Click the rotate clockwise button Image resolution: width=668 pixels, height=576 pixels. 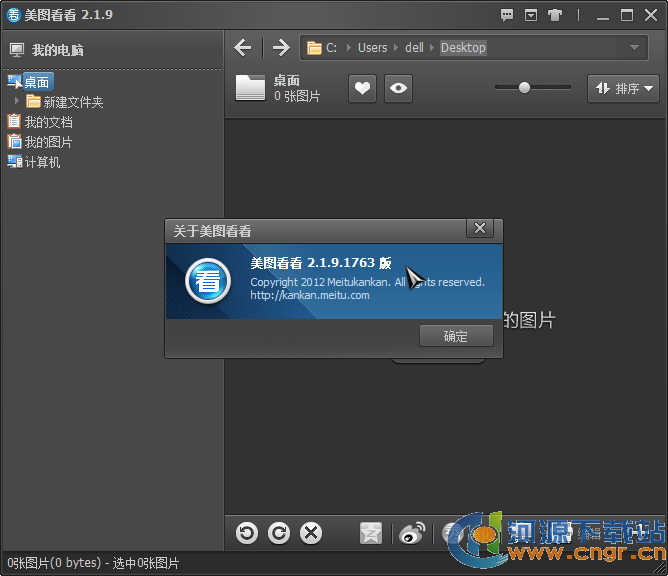pos(279,533)
